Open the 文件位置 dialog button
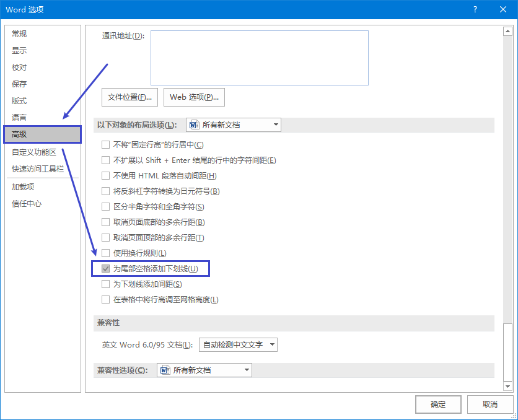Image resolution: width=518 pixels, height=420 pixels. 129,97
